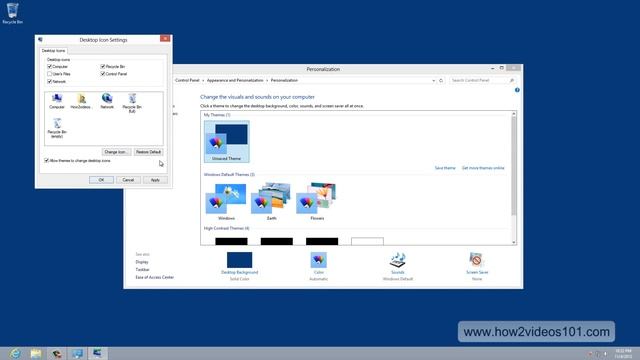
Task: Open the Taskbar link under See also
Action: coord(142,270)
